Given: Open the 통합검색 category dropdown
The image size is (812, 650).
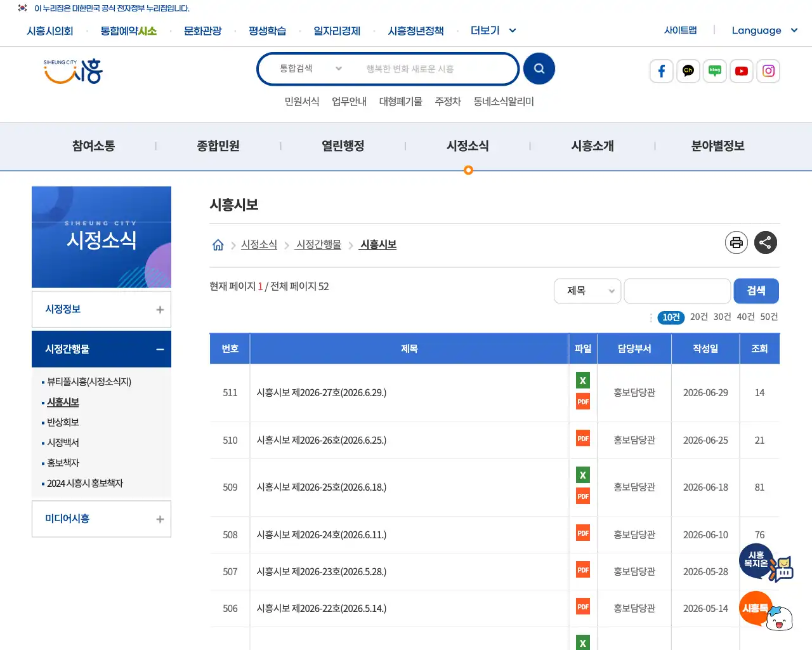Looking at the screenshot, I should point(311,69).
